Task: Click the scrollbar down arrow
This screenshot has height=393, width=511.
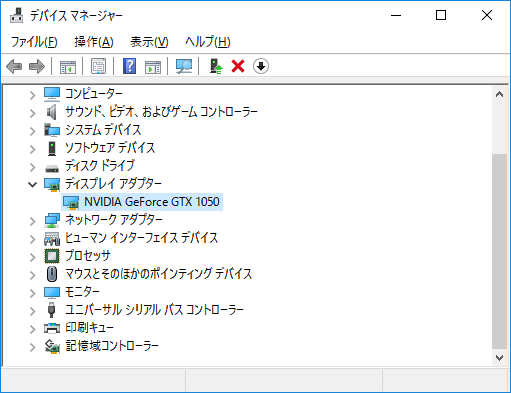Action: (x=499, y=358)
